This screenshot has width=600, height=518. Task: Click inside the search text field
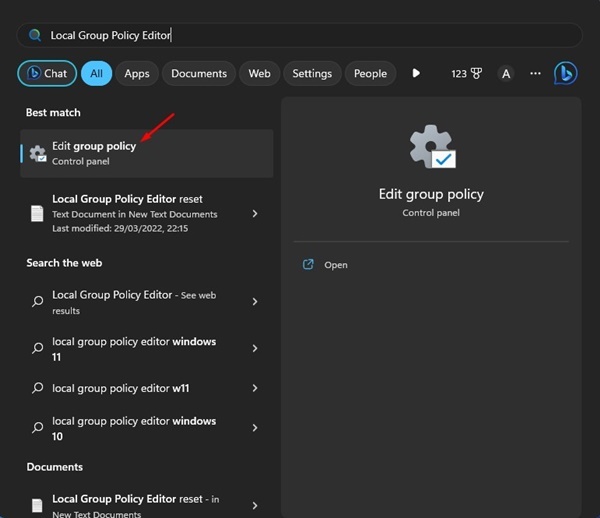point(299,35)
